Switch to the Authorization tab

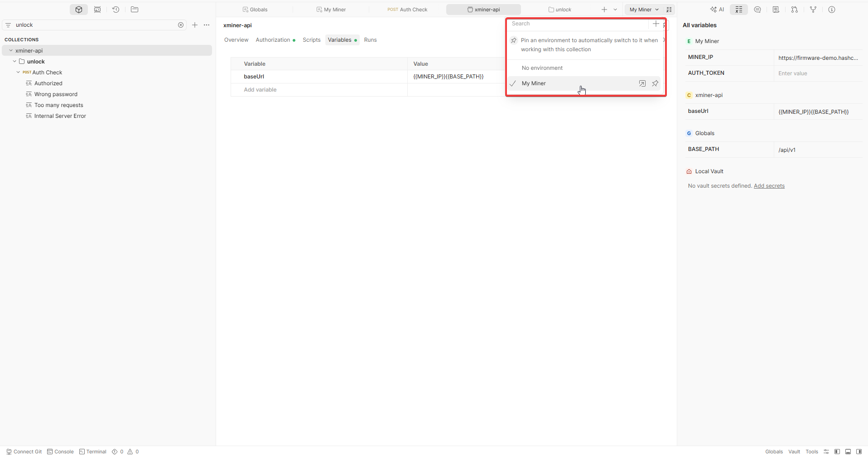pyautogui.click(x=275, y=40)
